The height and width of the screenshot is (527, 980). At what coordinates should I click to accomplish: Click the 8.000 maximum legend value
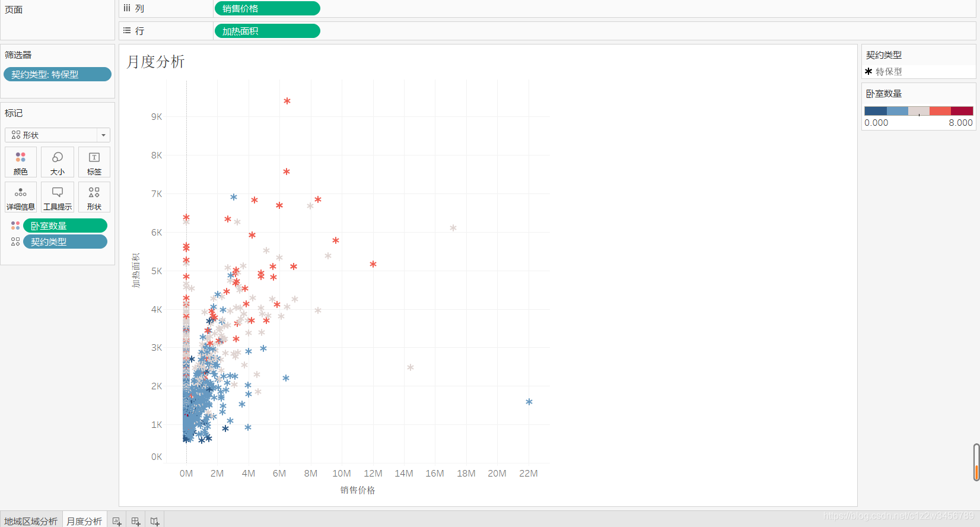tap(960, 123)
